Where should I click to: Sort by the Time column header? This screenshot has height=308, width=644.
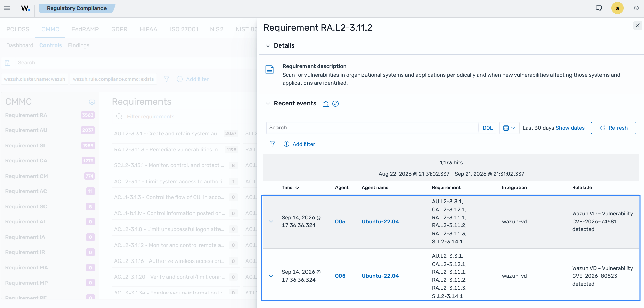click(290, 187)
